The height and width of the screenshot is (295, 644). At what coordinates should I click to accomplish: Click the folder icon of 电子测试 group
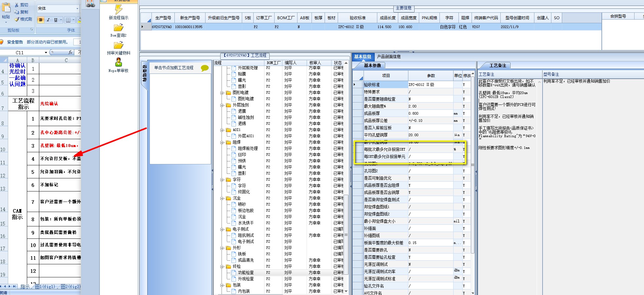(x=228, y=229)
